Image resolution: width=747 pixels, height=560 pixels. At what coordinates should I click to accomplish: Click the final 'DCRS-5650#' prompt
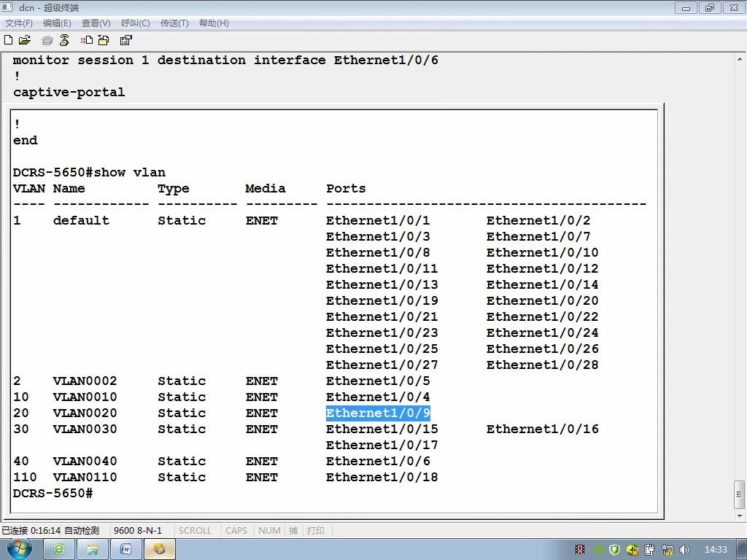tap(53, 494)
